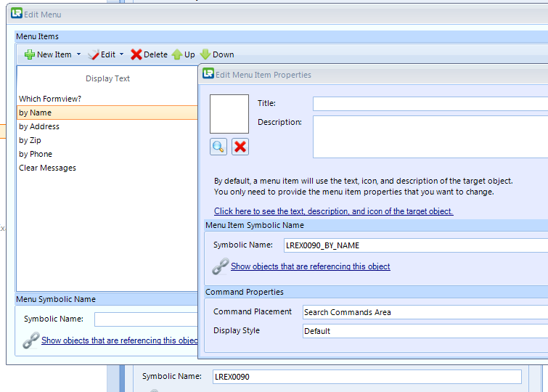Viewport: 548px width, 392px height.
Task: Click the Menu Items section header
Action: coord(282,36)
